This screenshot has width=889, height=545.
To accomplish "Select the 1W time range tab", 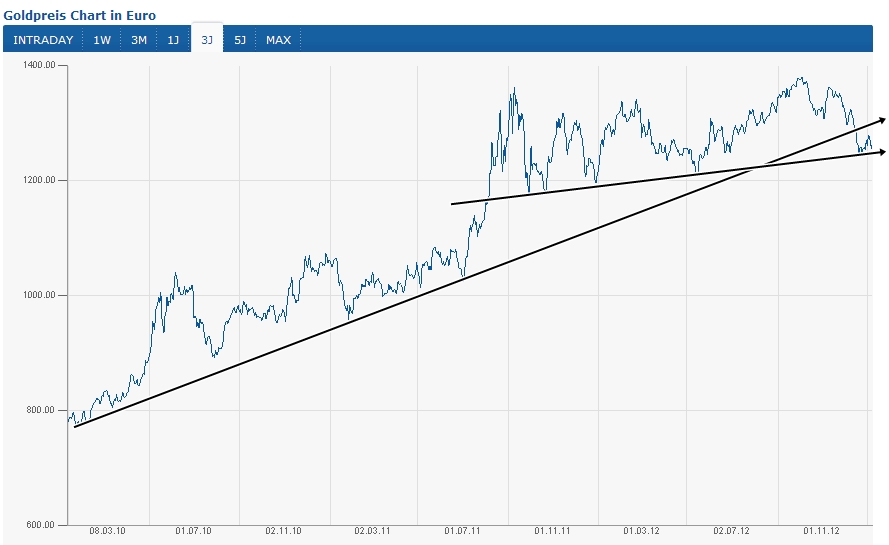I will [x=102, y=40].
